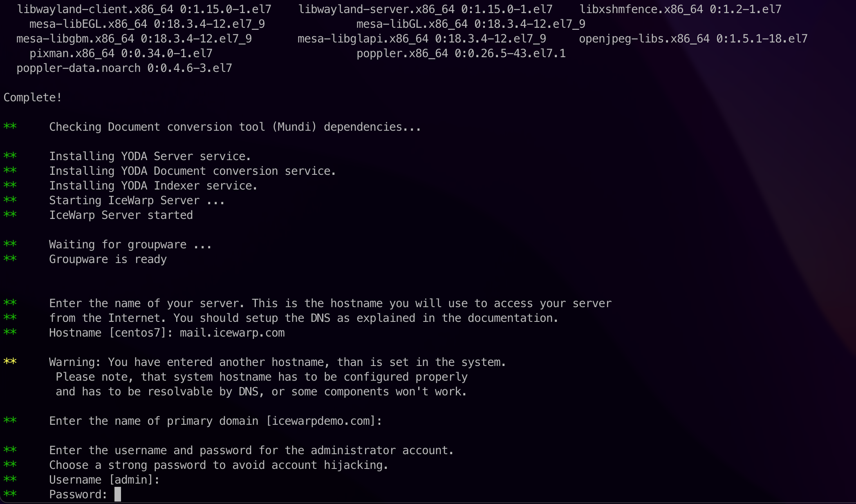Click the Installing YODA Indexer service line
The image size is (856, 504).
coord(153,185)
